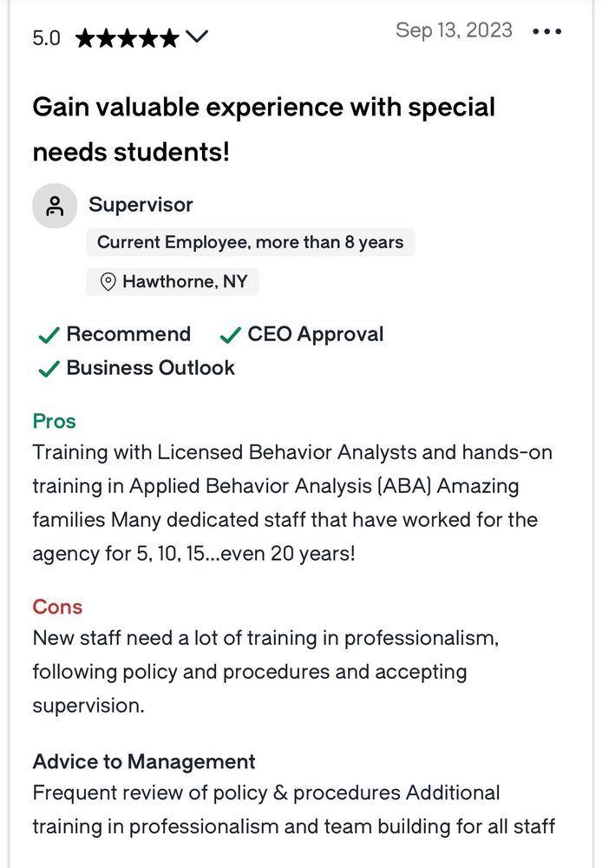Viewport: 602px width, 868px height.
Task: Click the Recommend green checkmark icon
Action: pyautogui.click(x=49, y=335)
